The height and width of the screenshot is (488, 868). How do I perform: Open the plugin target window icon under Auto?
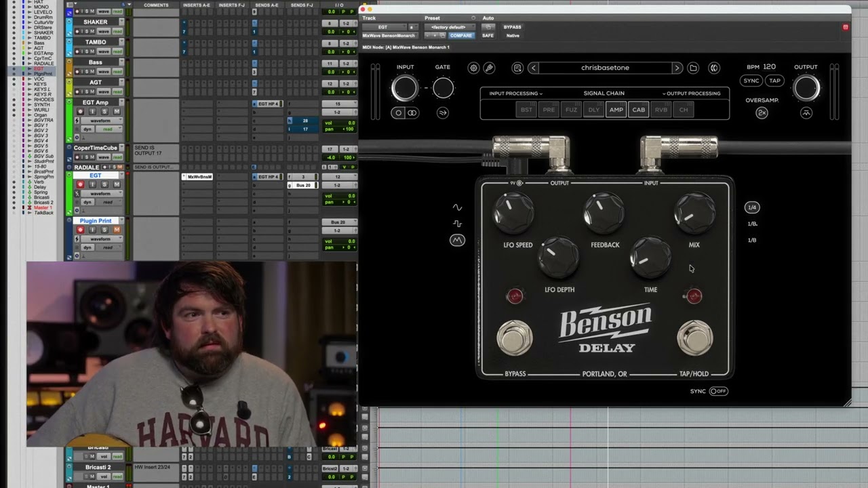click(488, 27)
